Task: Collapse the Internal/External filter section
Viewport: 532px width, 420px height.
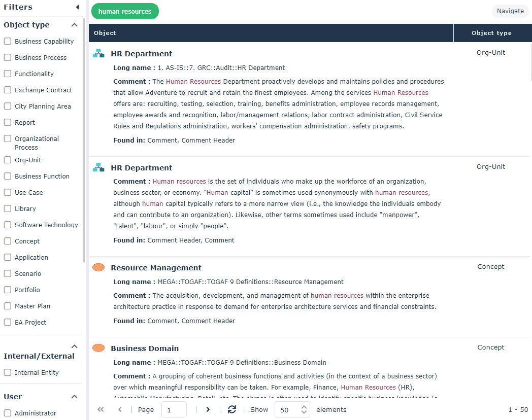Action: [74, 346]
